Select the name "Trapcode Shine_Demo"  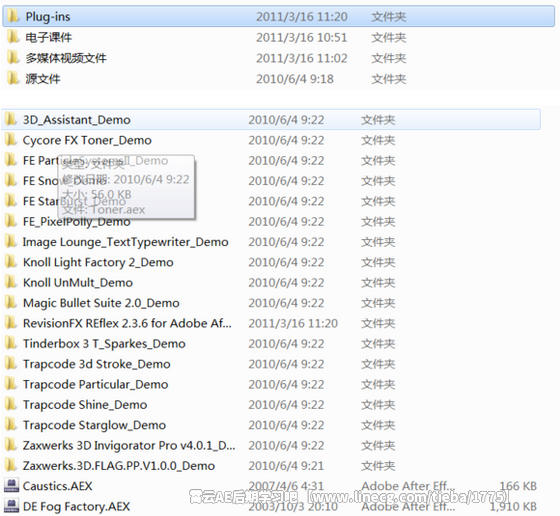pos(85,405)
